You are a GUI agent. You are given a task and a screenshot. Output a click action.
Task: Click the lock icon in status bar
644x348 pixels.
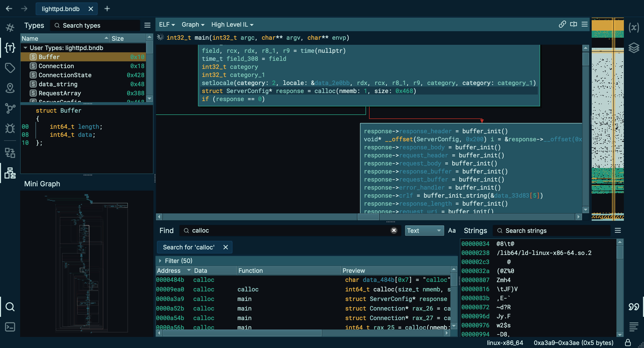pyautogui.click(x=628, y=343)
